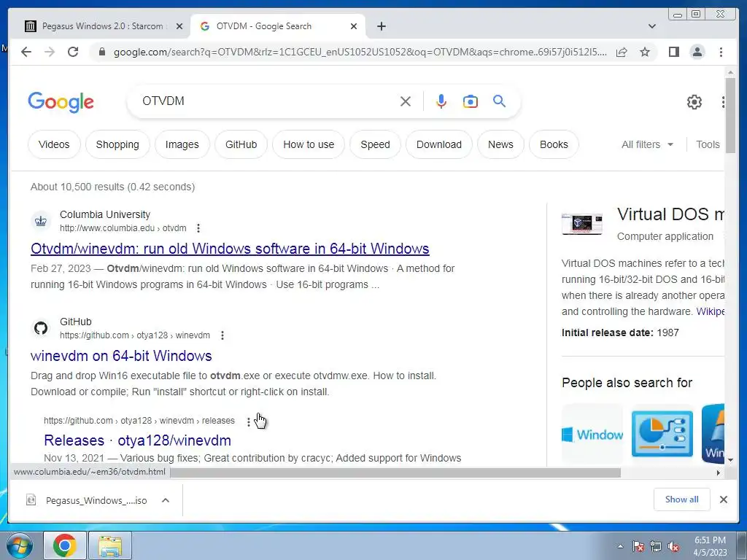This screenshot has width=747, height=560.
Task: Open the Google apps grid icon
Action: 723,102
